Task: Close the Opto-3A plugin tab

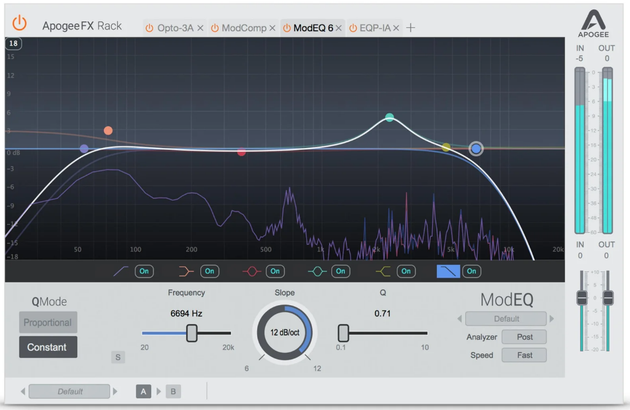Action: click(x=200, y=28)
